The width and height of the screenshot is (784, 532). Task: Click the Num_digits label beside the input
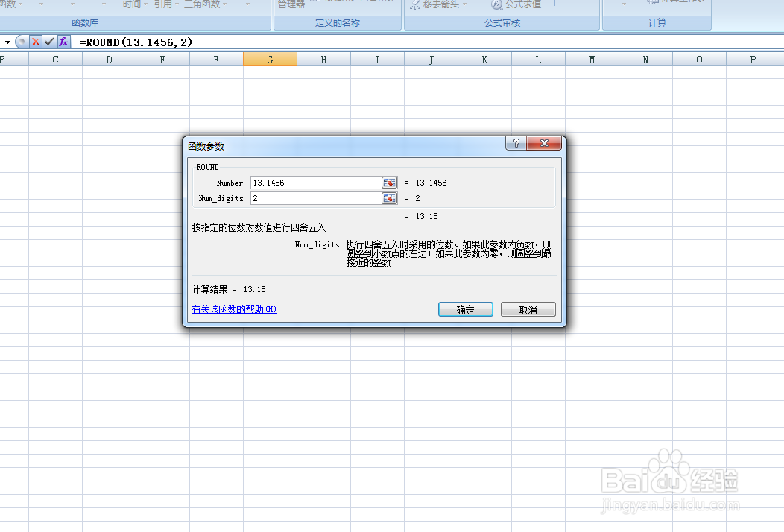[221, 198]
